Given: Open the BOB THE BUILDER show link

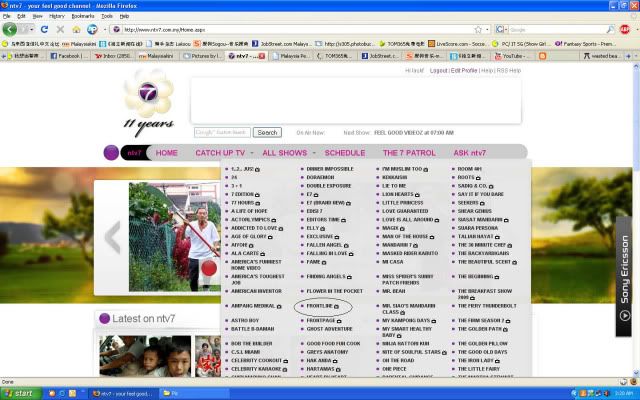Looking at the screenshot, I should coord(251,344).
